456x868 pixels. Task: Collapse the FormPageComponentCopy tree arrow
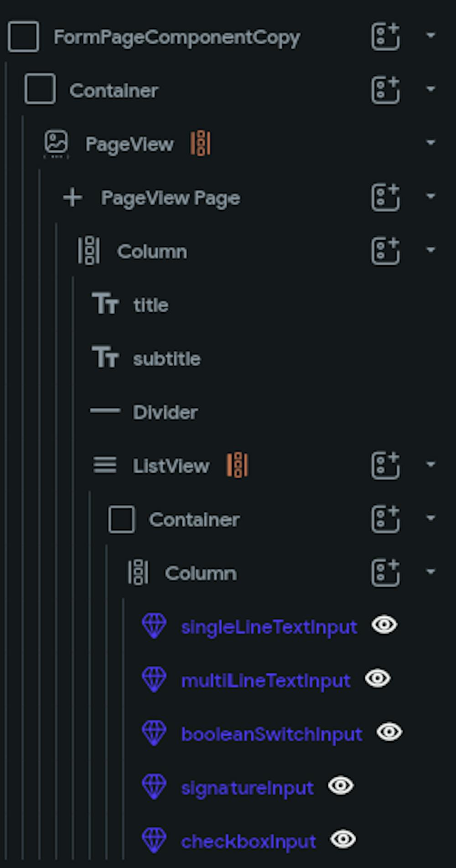tap(430, 35)
